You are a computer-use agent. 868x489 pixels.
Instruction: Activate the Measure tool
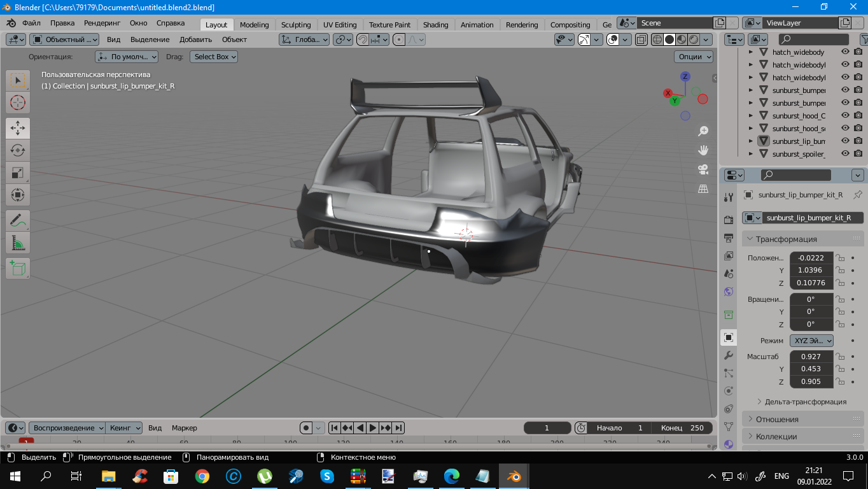coord(18,243)
